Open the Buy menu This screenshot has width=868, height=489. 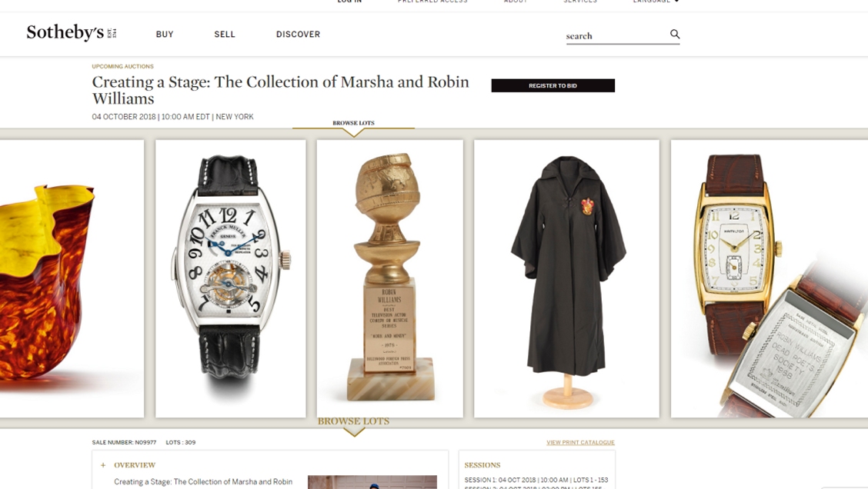(x=165, y=35)
